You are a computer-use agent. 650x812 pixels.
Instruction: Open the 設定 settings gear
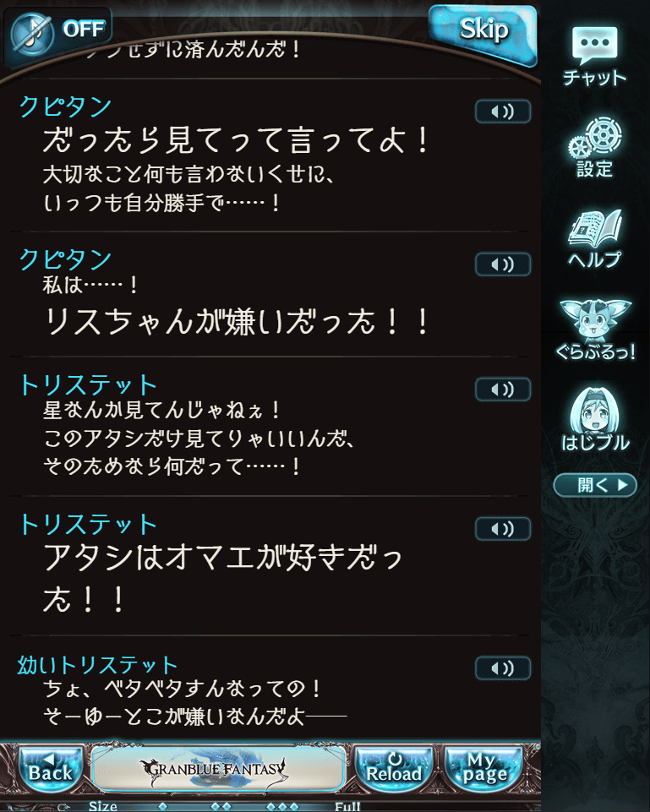[594, 148]
